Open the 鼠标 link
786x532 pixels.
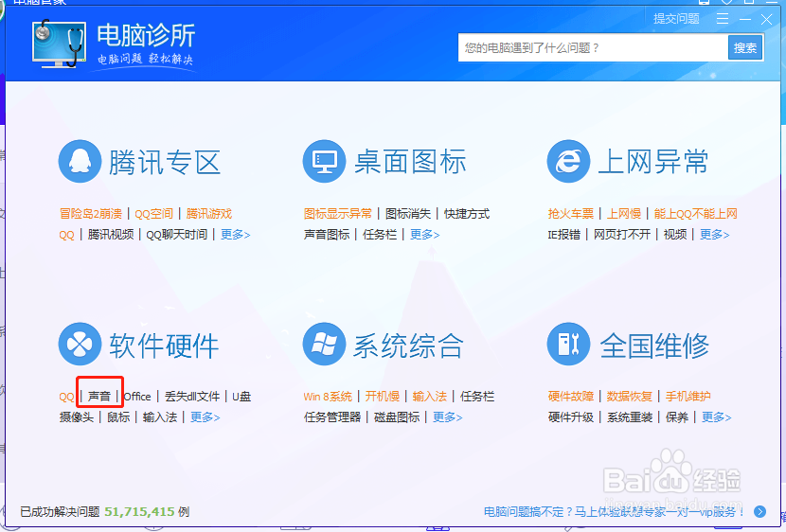(x=118, y=417)
